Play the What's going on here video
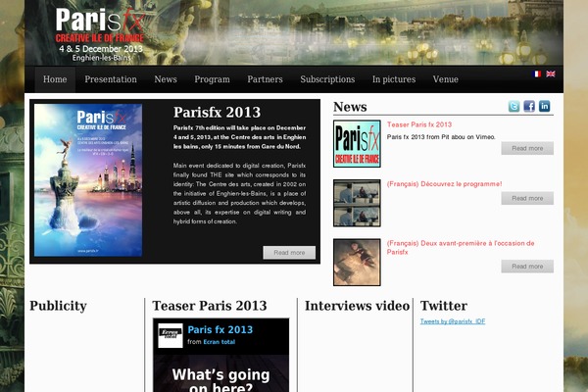Screen dimensions: 588x392 click(x=220, y=373)
